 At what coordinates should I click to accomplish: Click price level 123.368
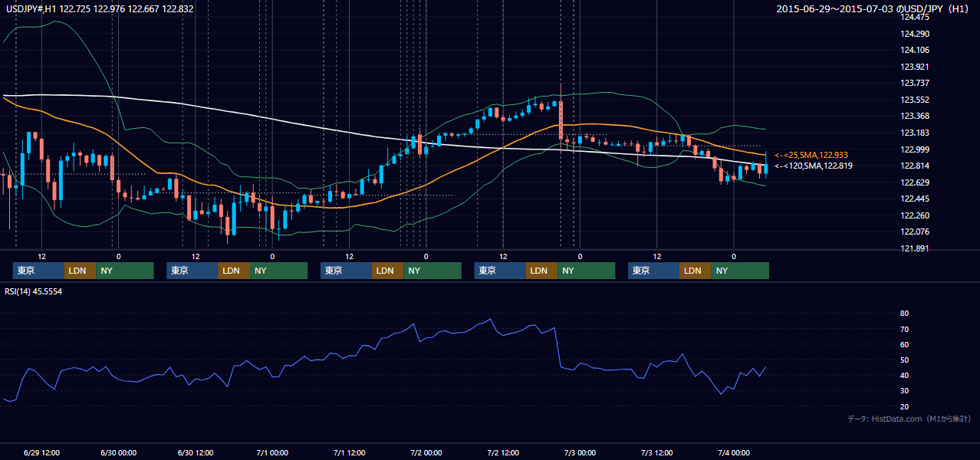tap(916, 116)
